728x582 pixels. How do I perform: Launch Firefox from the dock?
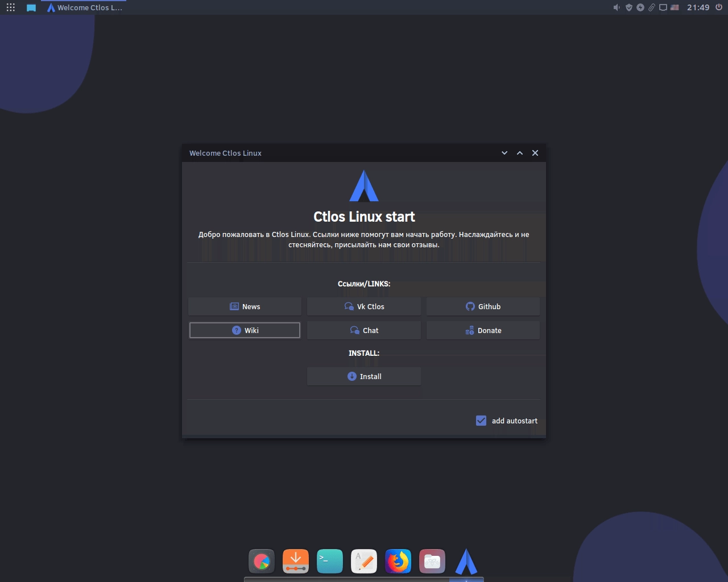tap(398, 562)
